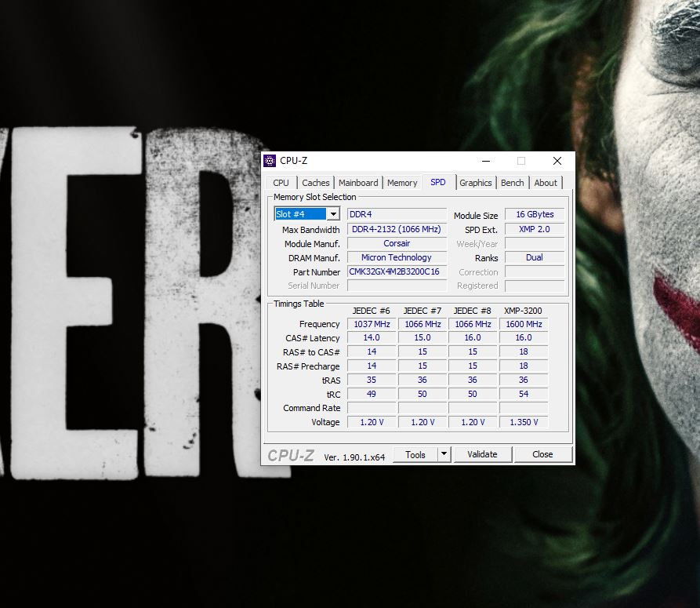Click the 1037 MHz frequency cell
Screen dimensions: 700x608
coord(372,324)
